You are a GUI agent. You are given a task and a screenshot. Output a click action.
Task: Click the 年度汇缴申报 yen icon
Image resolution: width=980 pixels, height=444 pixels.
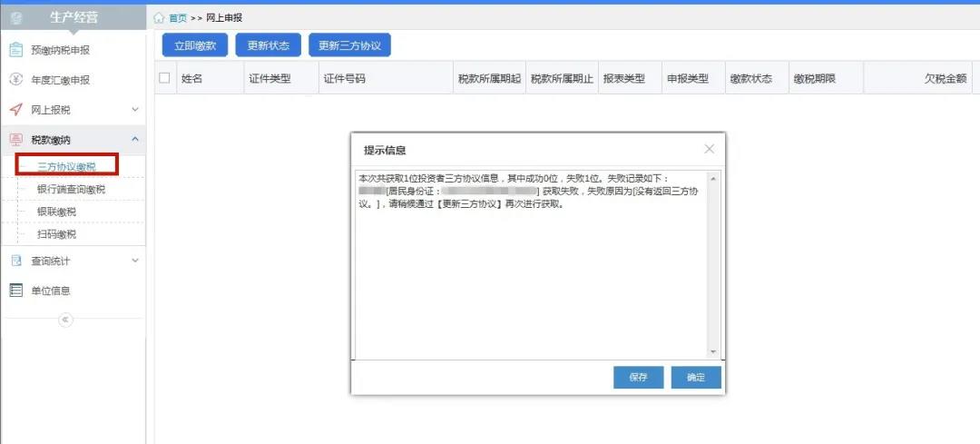coord(17,79)
